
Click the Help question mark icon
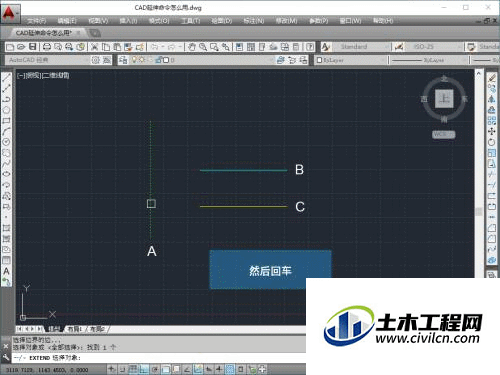(x=310, y=47)
